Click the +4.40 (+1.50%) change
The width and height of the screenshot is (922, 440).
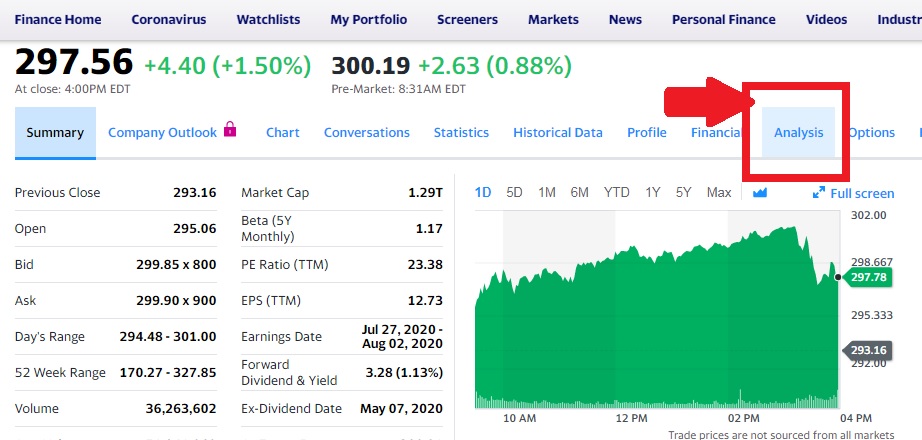(x=228, y=65)
